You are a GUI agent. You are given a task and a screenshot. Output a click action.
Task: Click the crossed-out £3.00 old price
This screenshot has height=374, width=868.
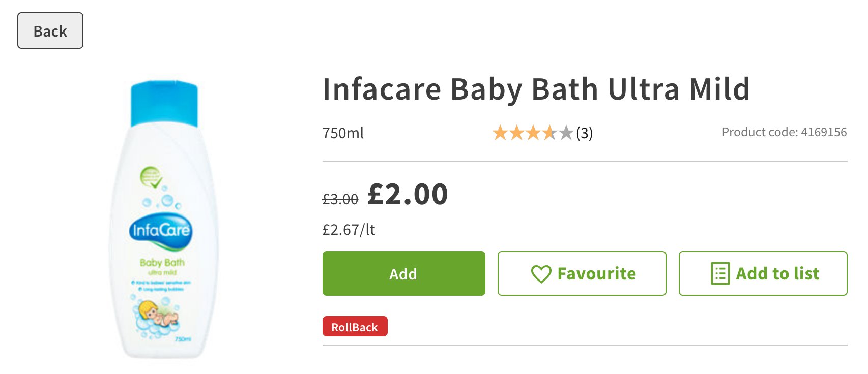point(340,199)
